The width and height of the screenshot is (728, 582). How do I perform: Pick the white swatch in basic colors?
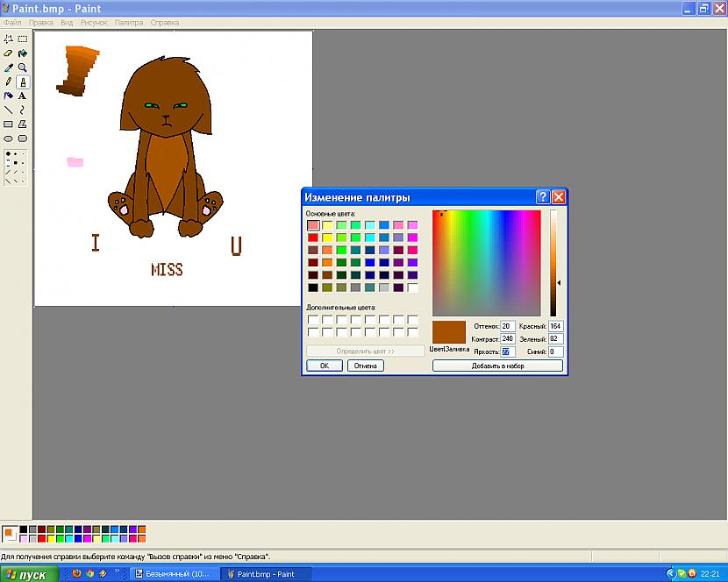(413, 287)
